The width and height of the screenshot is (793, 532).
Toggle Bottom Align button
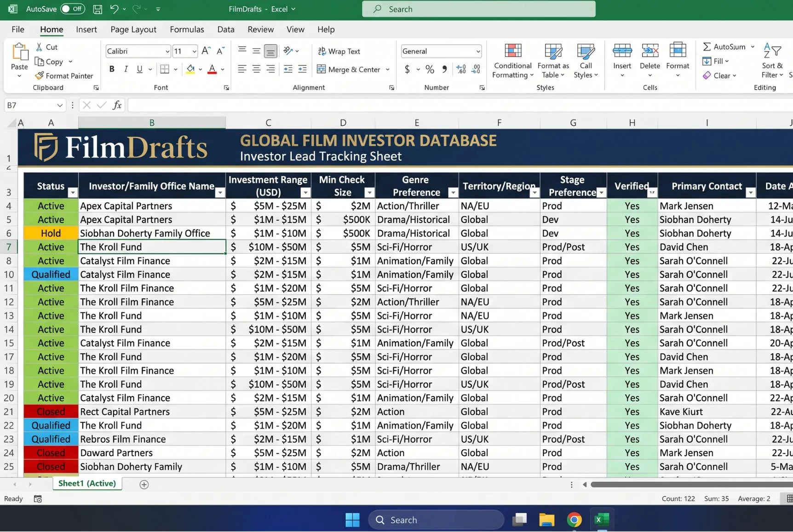pos(270,51)
